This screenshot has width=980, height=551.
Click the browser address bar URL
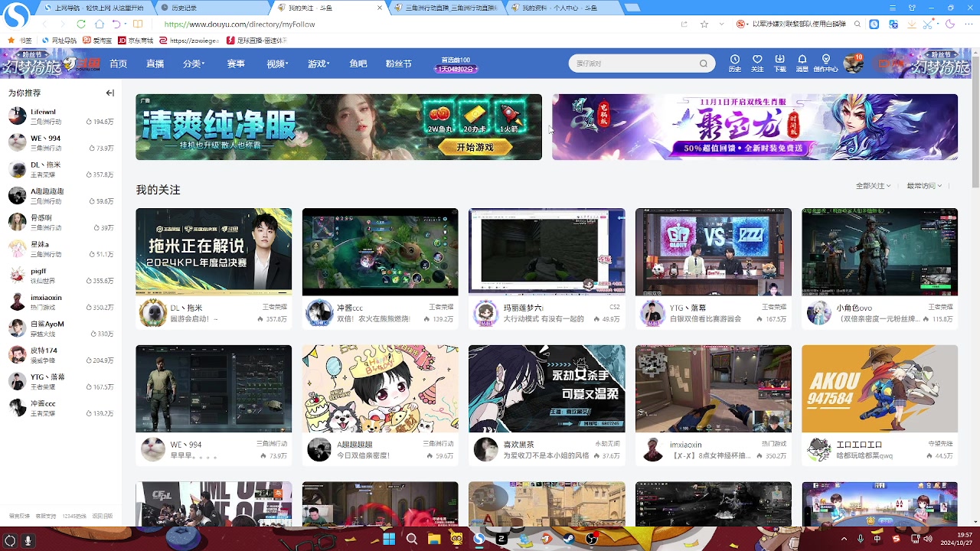click(x=240, y=24)
